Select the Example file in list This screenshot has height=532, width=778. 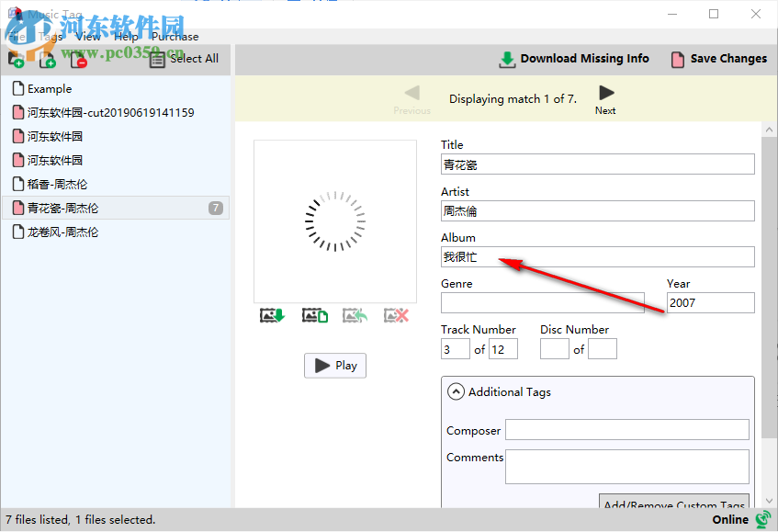tap(116, 89)
